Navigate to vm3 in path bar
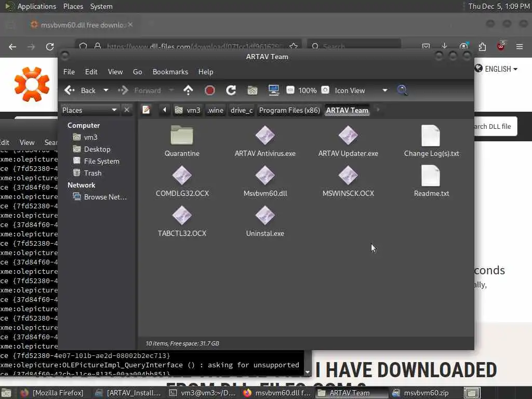532x399 pixels. click(x=188, y=110)
